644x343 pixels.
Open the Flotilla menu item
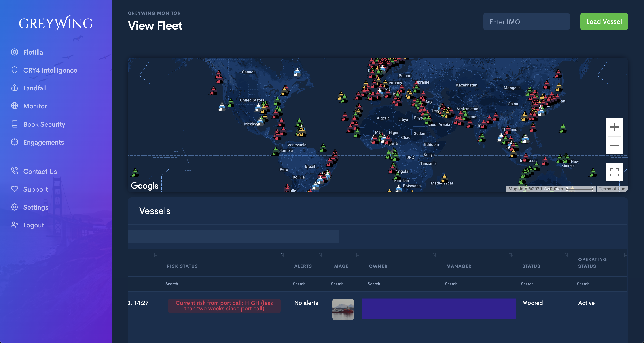[x=33, y=52]
